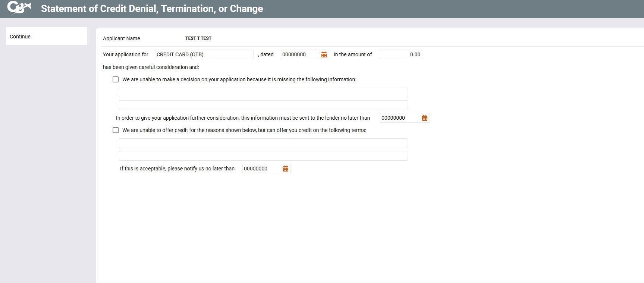Click the Applicant Name label
Screen dimensions: 644x283
[x=121, y=38]
